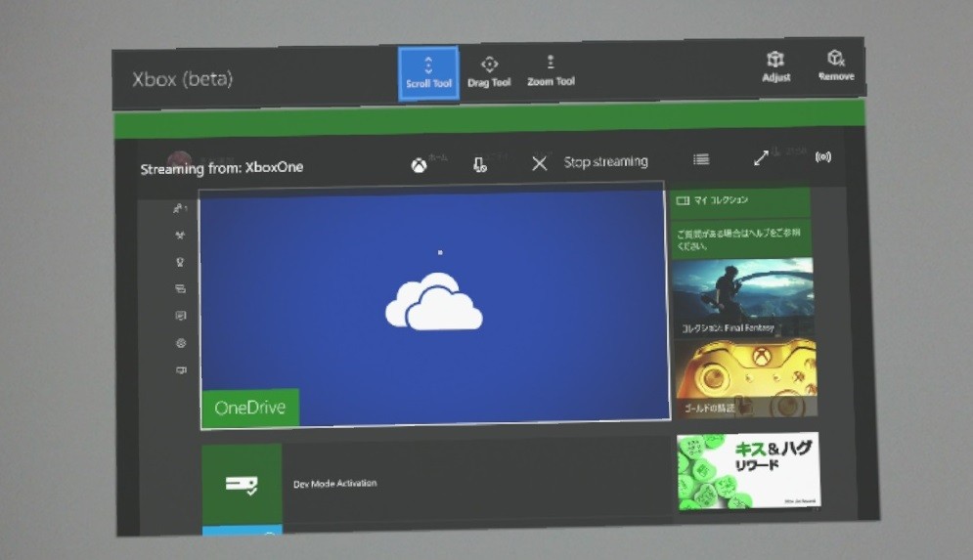Click the Adjust window icon
Image resolution: width=973 pixels, height=560 pixels.
pos(775,67)
